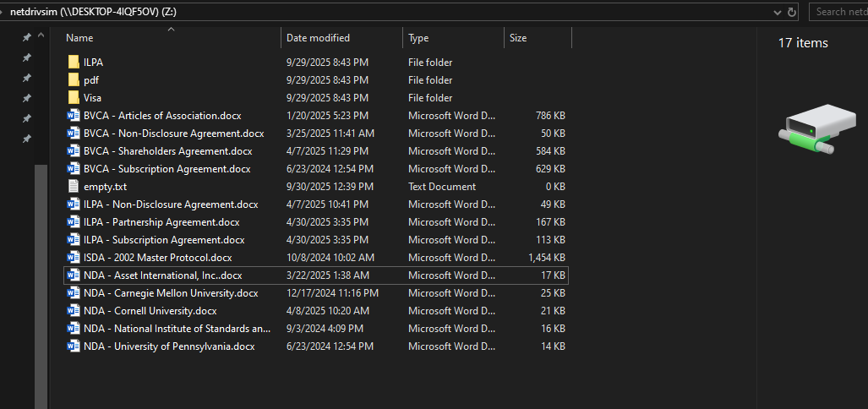
Task: Click the Visa folder icon
Action: click(73, 98)
